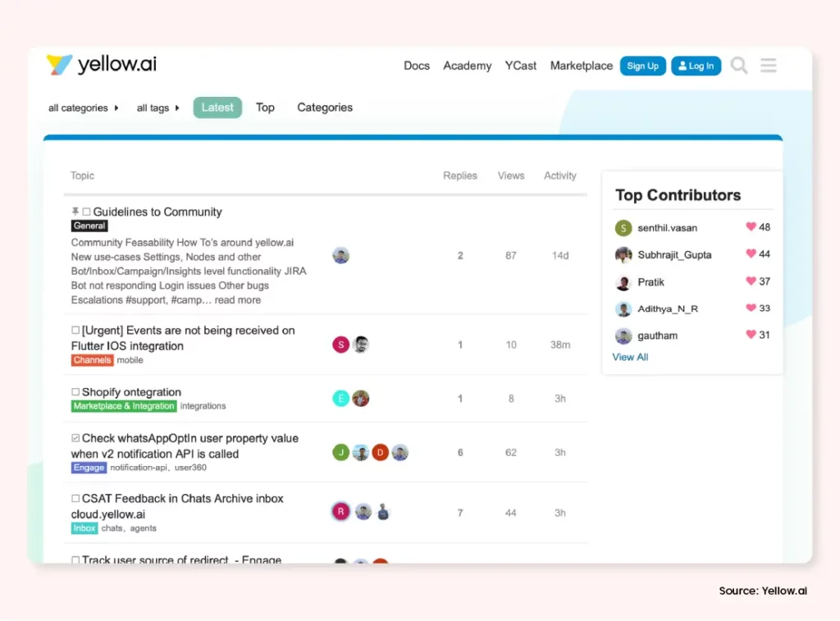
Task: Click pink S avatar in Flutter IOS row
Action: [340, 345]
